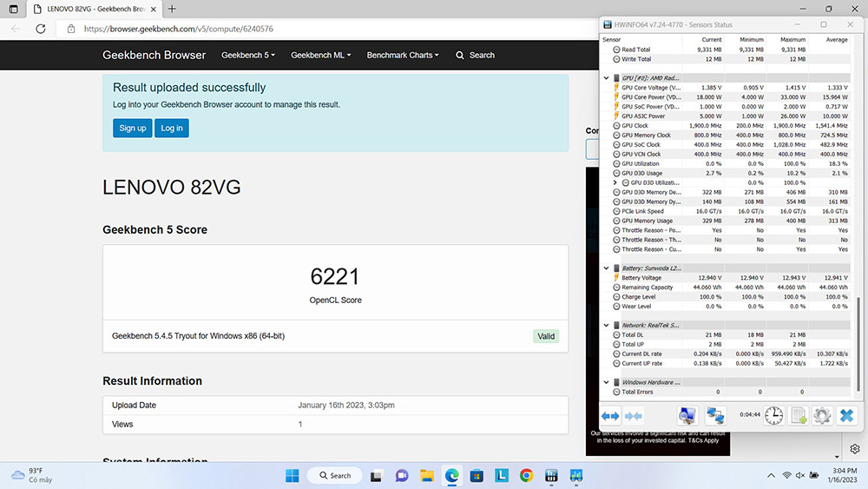The width and height of the screenshot is (868, 489).
Task: Click HWiNFO reset clock icon
Action: (x=774, y=415)
